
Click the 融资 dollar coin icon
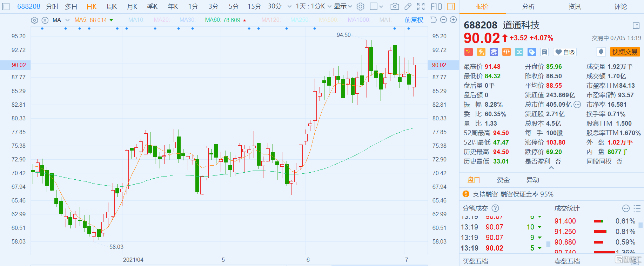point(466,194)
